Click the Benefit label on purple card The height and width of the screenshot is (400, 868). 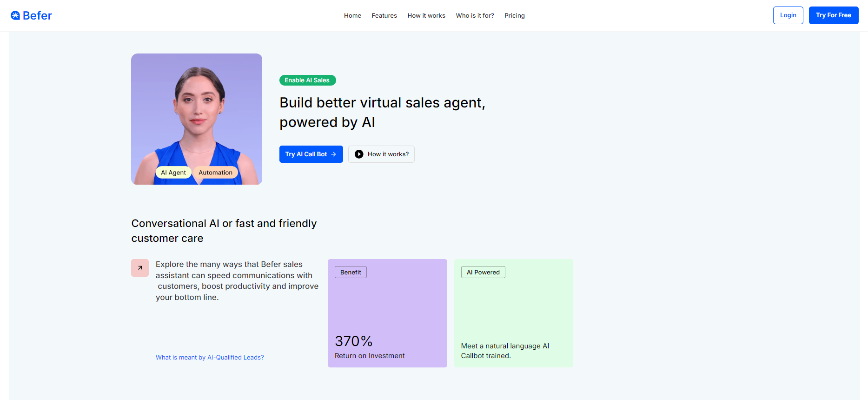351,272
